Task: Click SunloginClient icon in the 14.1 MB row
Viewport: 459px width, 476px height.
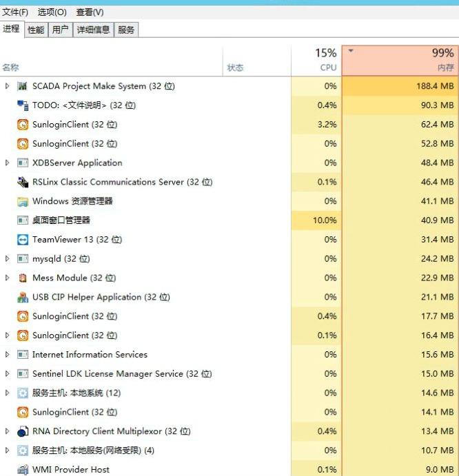Action: (x=23, y=412)
